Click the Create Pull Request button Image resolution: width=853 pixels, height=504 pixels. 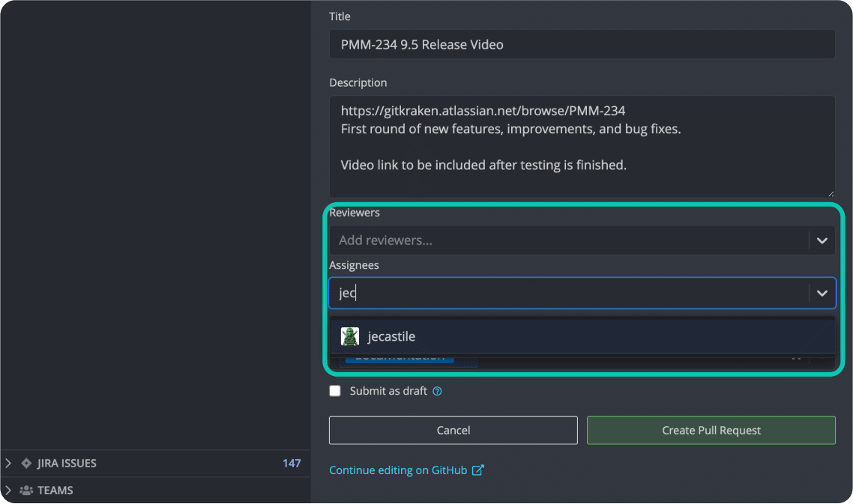[711, 430]
